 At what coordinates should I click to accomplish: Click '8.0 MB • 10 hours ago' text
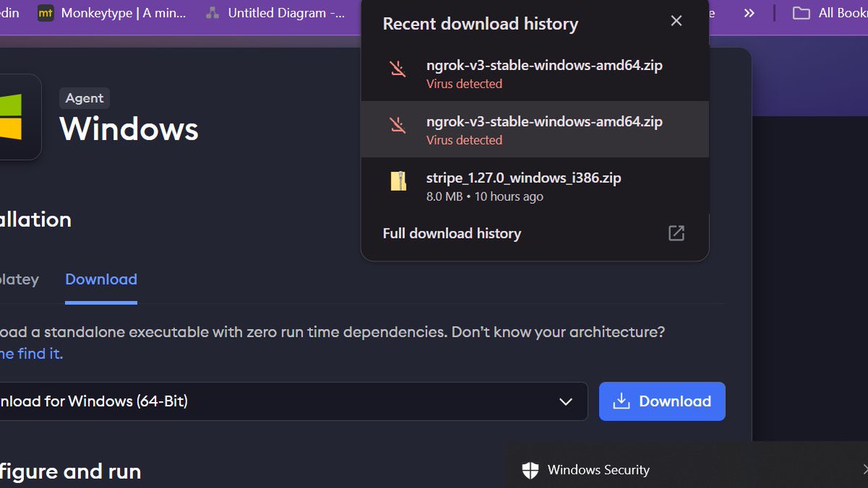coord(485,197)
